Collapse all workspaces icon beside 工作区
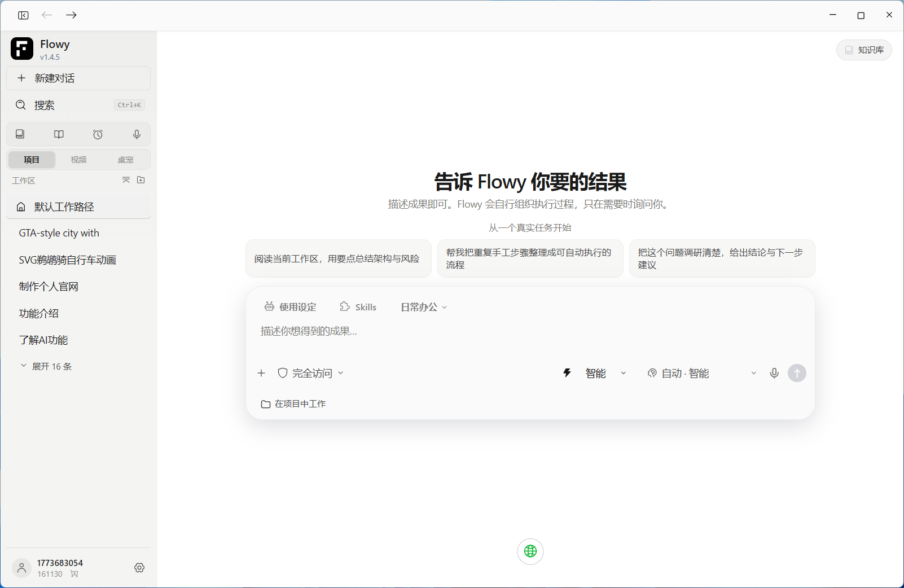This screenshot has height=588, width=904. coord(126,180)
